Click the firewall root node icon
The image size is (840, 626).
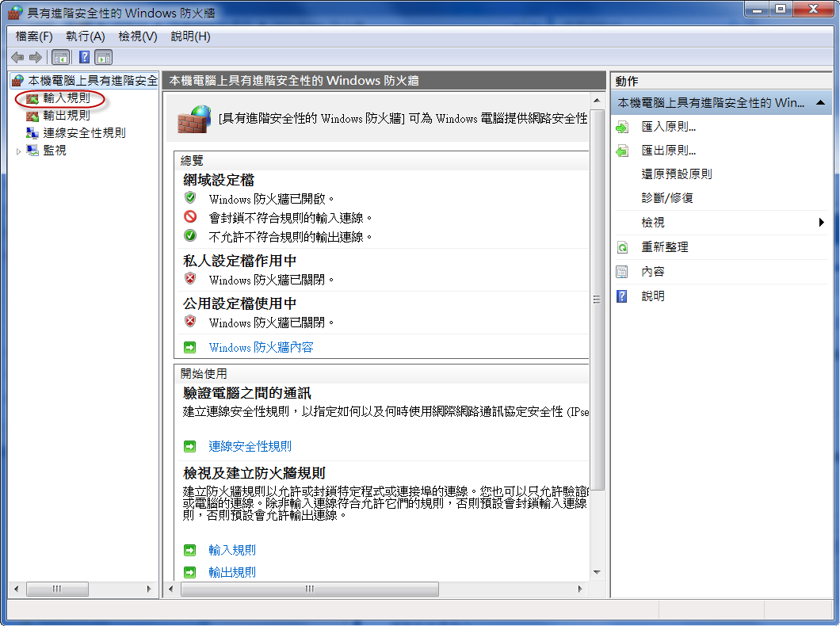[17, 81]
